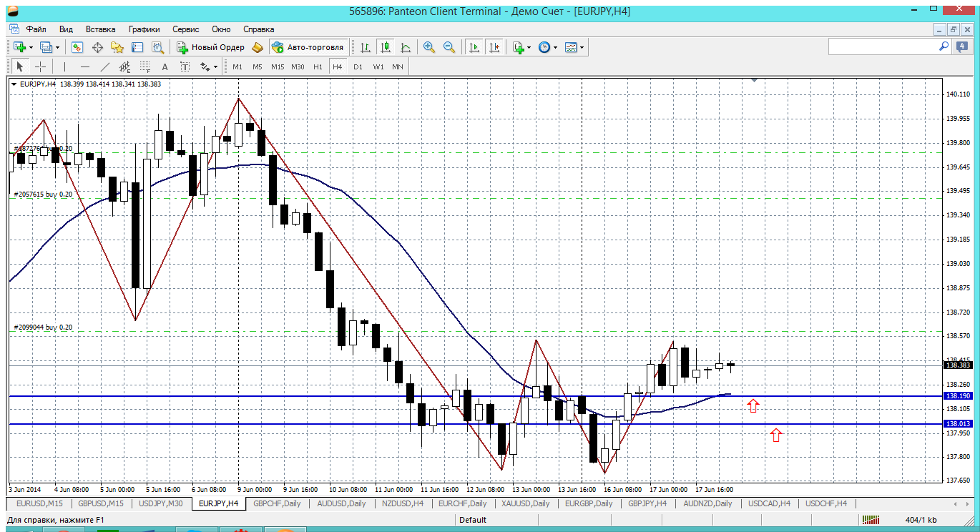Draw a trendline with the diagonal line tool
The width and height of the screenshot is (980, 532).
point(105,66)
